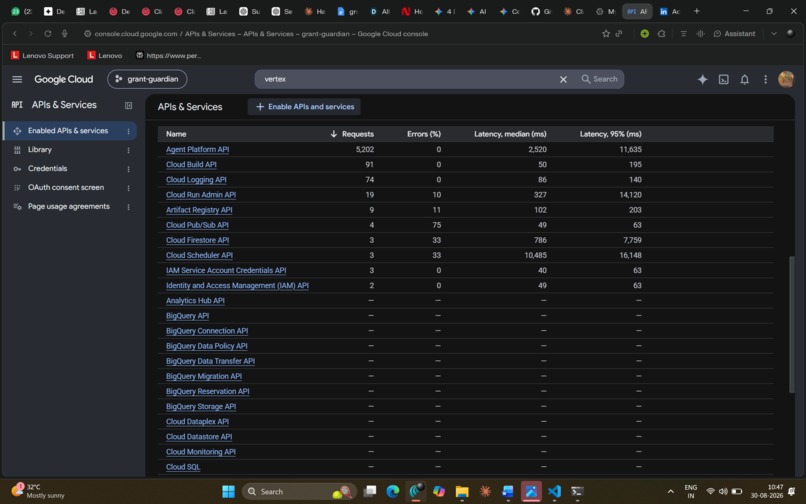Screen dimensions: 806x504
Task: Show hidden system tray icons
Action: tap(670, 492)
